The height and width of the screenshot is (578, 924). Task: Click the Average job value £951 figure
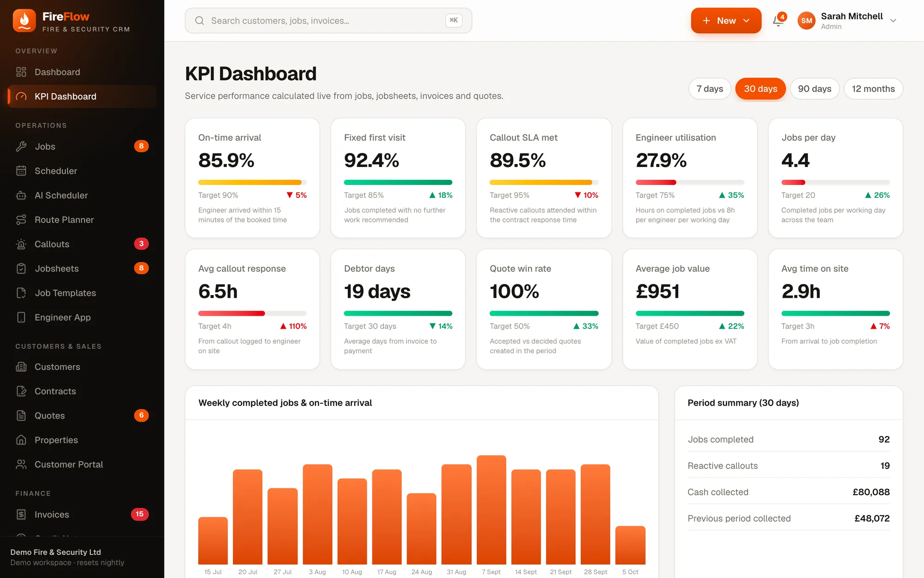pyautogui.click(x=657, y=291)
